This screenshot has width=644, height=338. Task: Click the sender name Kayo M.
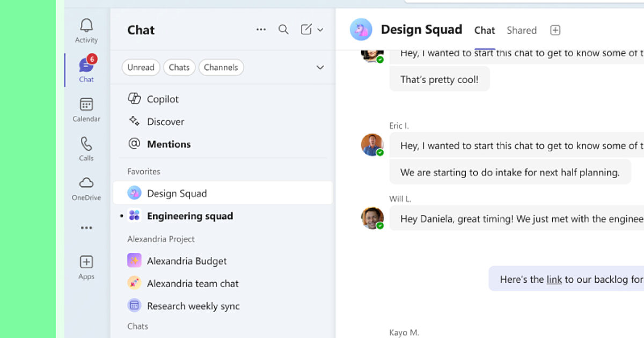(404, 333)
